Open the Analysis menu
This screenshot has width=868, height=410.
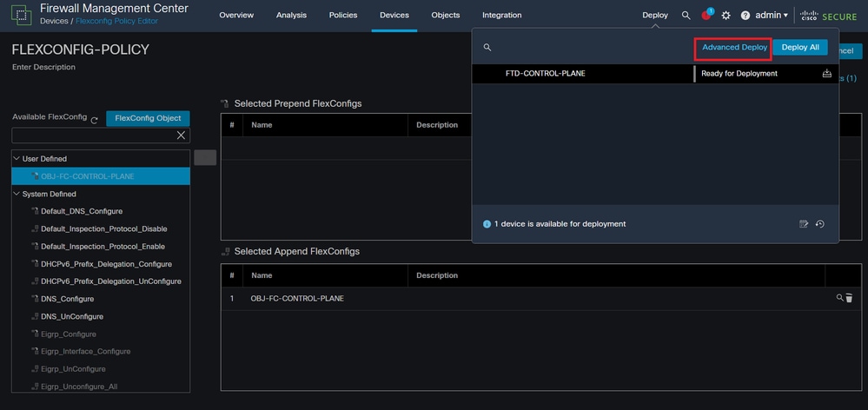click(290, 15)
